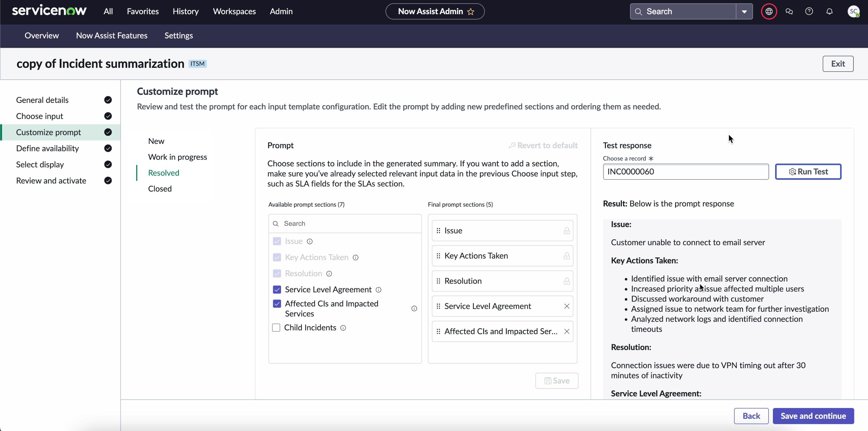Check the Child Incidents checkbox
Screen dimensions: 868x431
coord(276,328)
